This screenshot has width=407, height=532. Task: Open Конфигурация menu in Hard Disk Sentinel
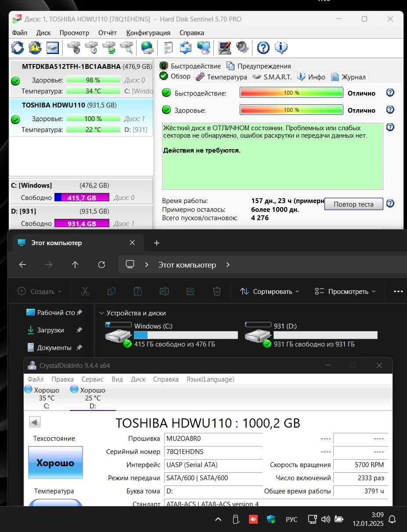click(x=148, y=33)
